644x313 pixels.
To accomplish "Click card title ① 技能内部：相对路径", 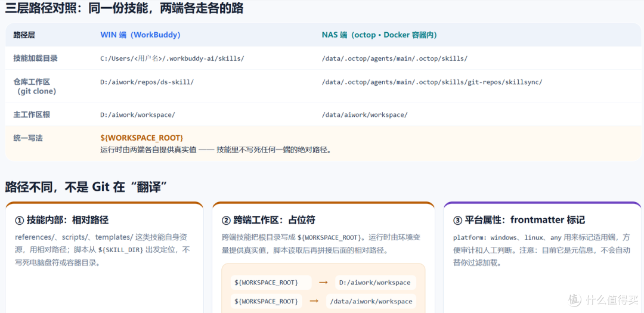I will point(61,220).
